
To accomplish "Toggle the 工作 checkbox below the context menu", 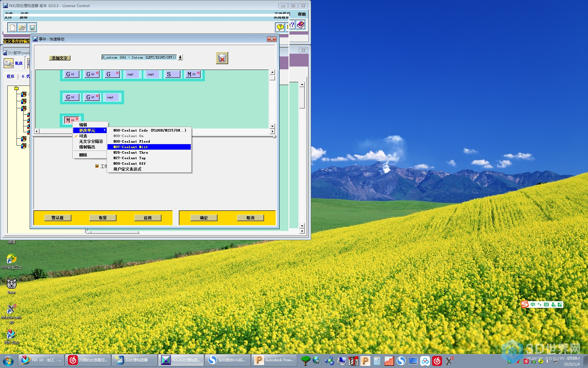I will coord(97,166).
